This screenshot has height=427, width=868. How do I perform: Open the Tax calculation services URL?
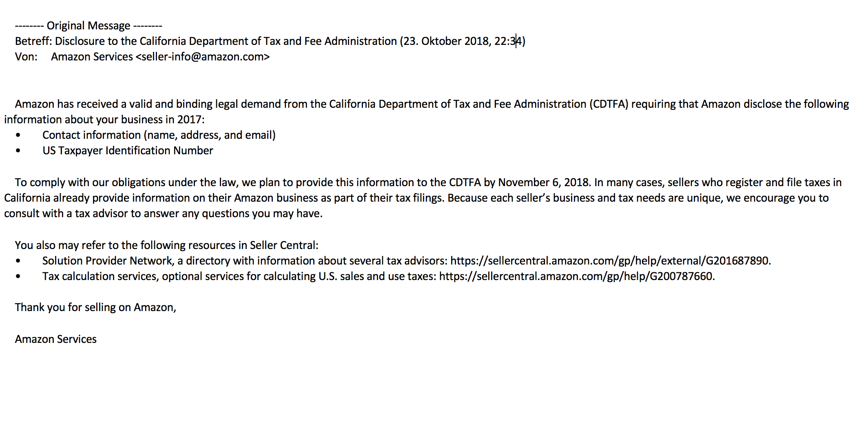(576, 276)
